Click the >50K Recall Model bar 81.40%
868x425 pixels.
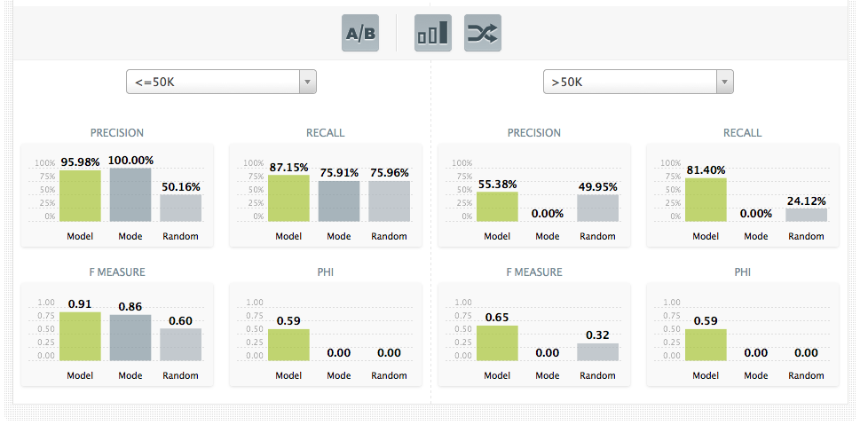point(706,200)
